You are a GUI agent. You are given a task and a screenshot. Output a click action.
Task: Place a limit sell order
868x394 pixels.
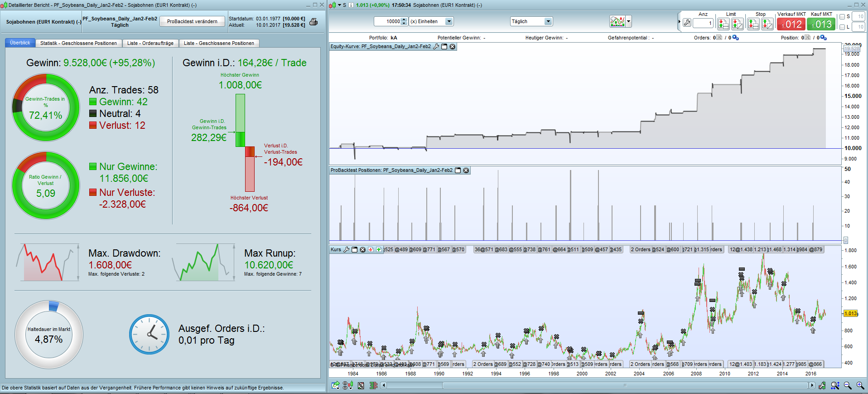738,24
